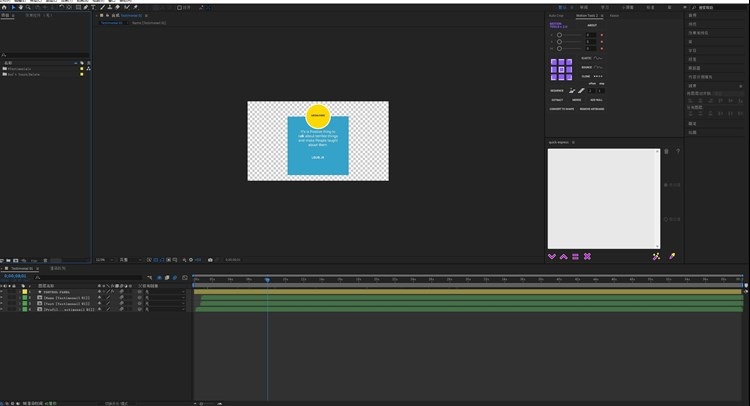
Task: Click the magic wand icon in quick-express
Action: [x=656, y=256]
